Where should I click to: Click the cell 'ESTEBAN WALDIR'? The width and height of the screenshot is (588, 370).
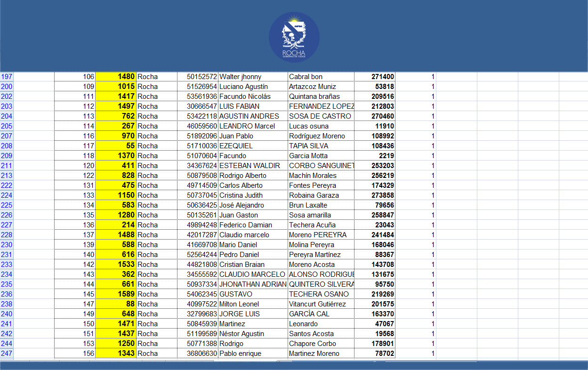[253, 166]
